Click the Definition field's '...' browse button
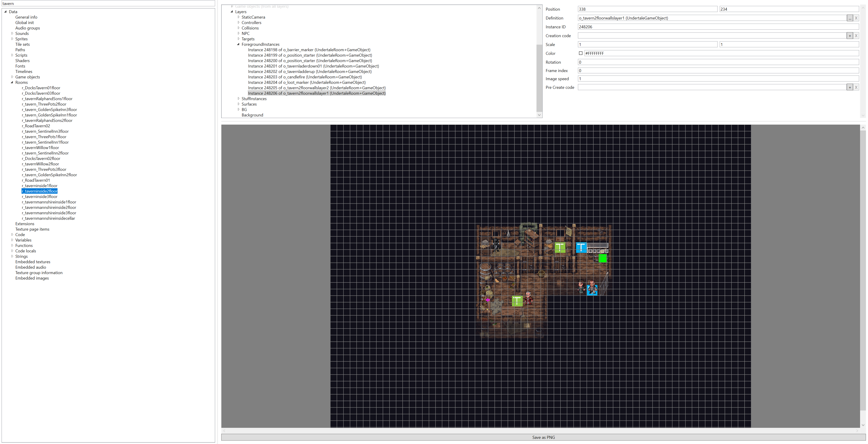 click(850, 18)
